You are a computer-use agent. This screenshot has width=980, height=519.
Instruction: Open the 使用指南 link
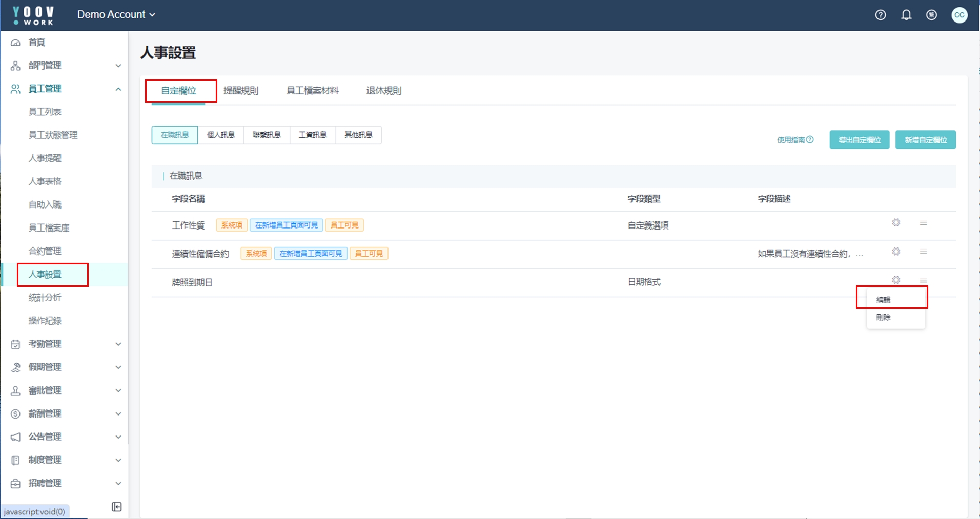(x=794, y=140)
